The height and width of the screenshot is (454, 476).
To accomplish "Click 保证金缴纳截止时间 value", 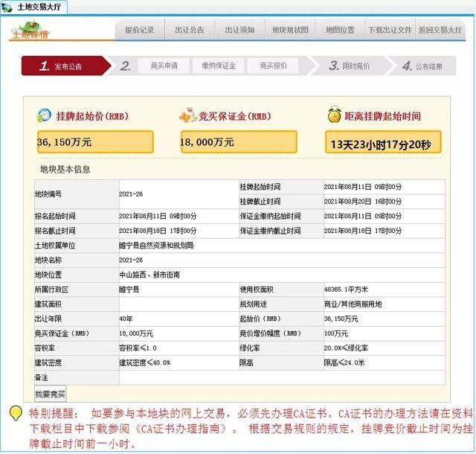I will (363, 231).
